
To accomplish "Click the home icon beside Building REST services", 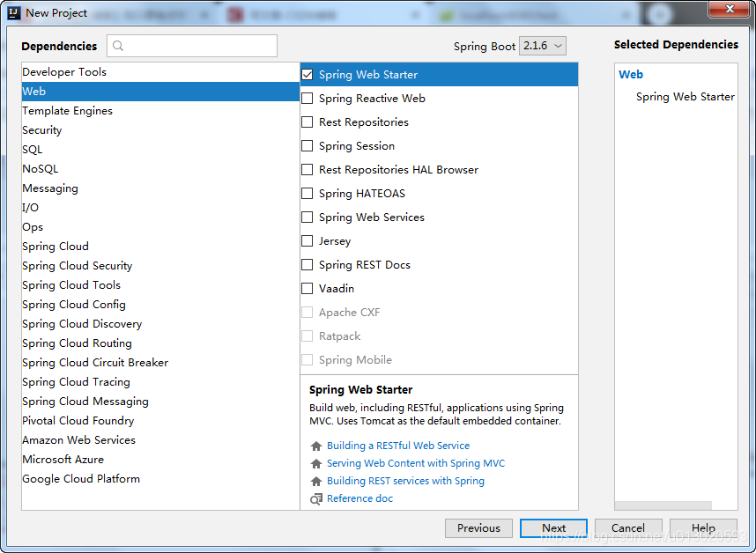I will click(316, 481).
